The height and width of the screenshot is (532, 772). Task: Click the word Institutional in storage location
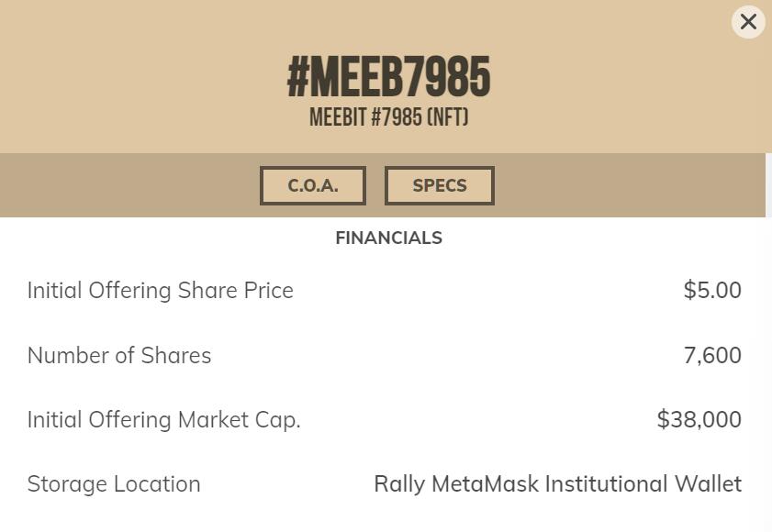click(606, 484)
